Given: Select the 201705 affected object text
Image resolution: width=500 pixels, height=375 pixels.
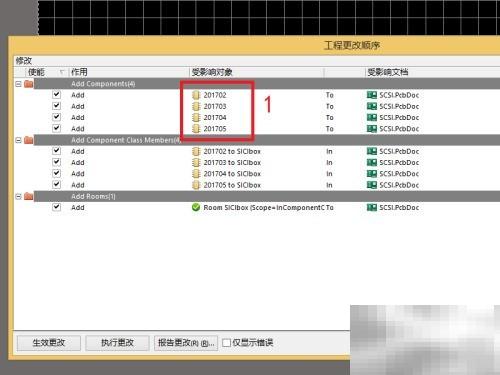Looking at the screenshot, I should (x=215, y=129).
